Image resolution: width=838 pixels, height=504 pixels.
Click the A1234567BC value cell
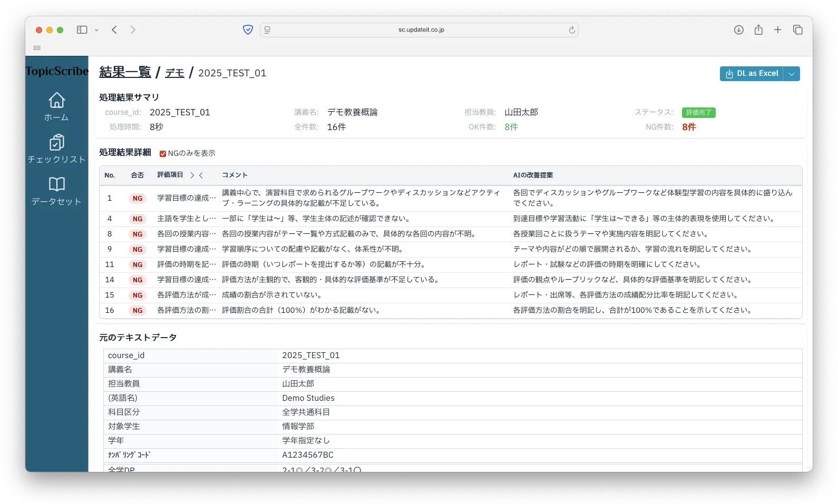tap(308, 455)
